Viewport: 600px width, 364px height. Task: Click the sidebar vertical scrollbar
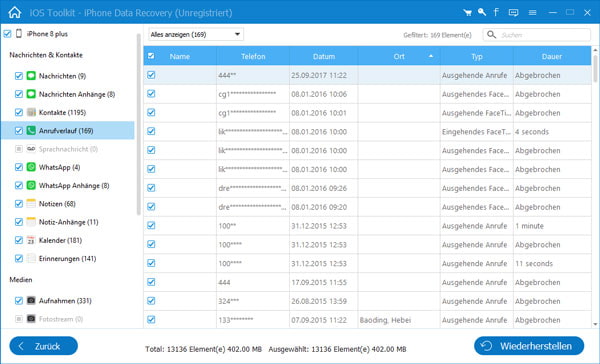[x=139, y=124]
